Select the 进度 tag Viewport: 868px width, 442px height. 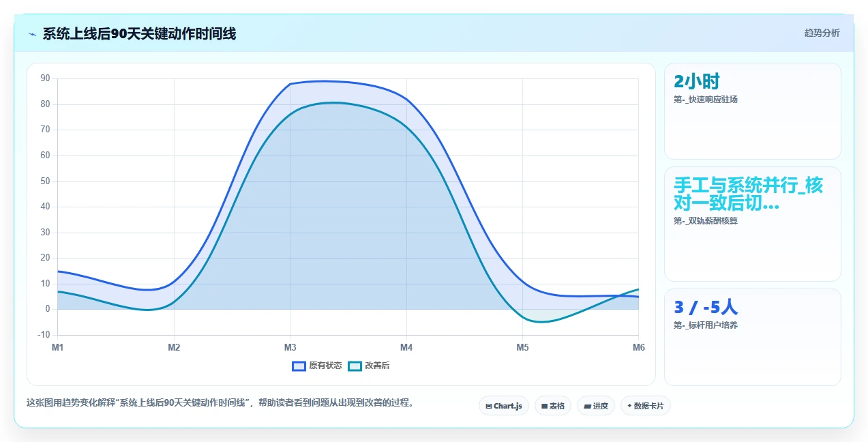point(596,406)
